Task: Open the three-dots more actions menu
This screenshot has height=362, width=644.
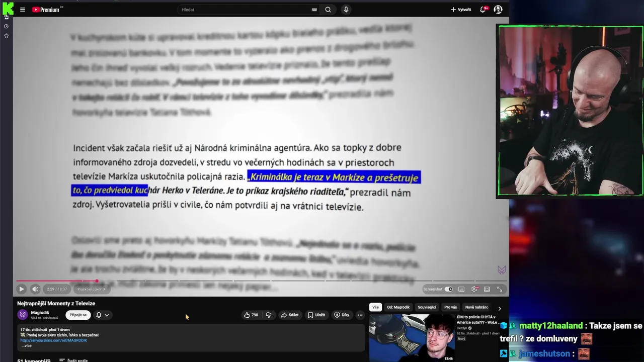Action: (x=360, y=315)
